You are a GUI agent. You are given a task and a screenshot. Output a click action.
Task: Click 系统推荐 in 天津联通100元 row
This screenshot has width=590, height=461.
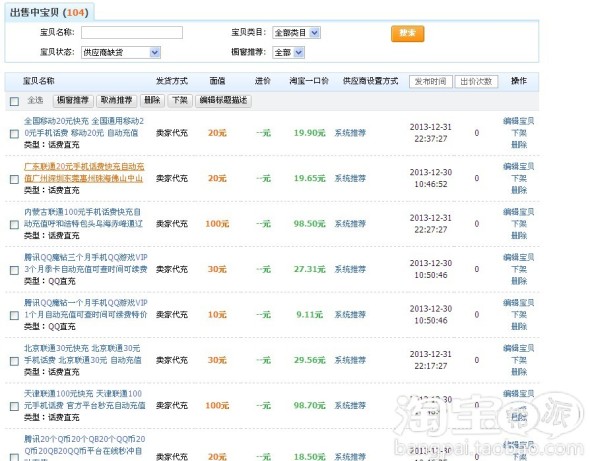350,406
